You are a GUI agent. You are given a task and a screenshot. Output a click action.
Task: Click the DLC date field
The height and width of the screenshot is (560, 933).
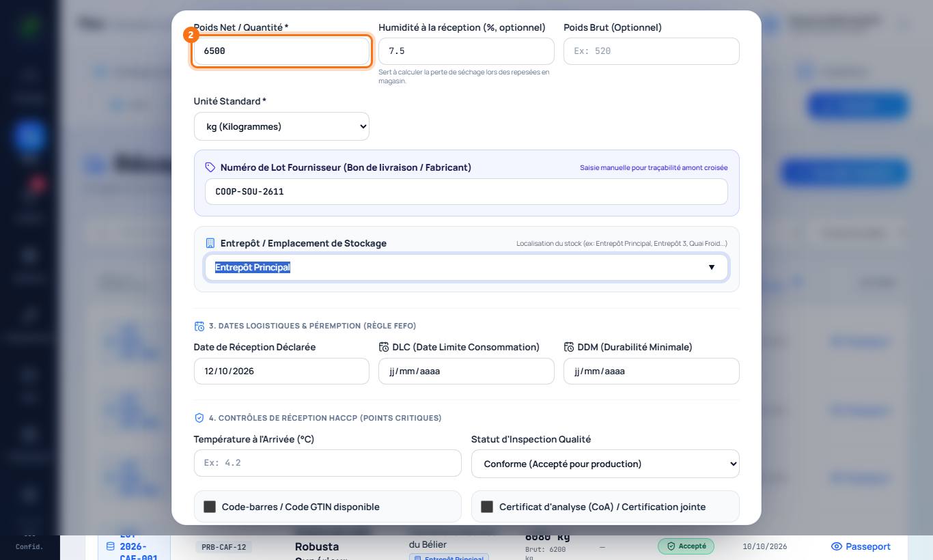point(466,372)
